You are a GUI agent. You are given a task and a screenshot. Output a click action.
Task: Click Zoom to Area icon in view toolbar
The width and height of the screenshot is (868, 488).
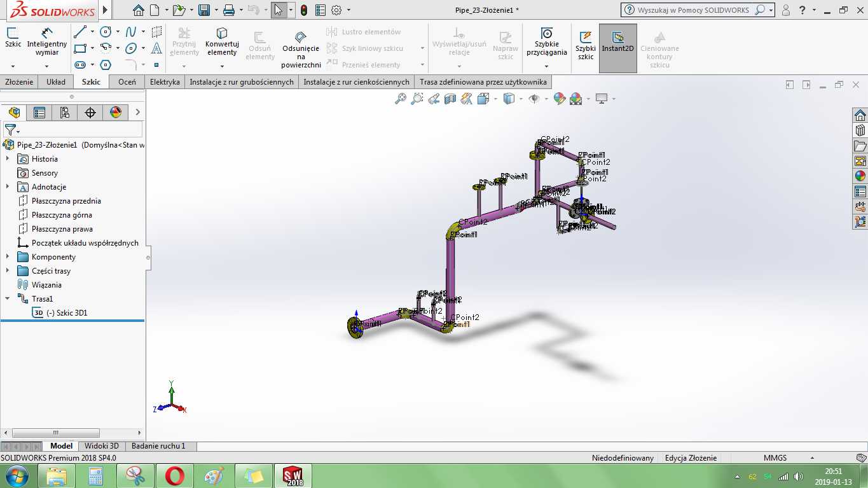tap(417, 99)
